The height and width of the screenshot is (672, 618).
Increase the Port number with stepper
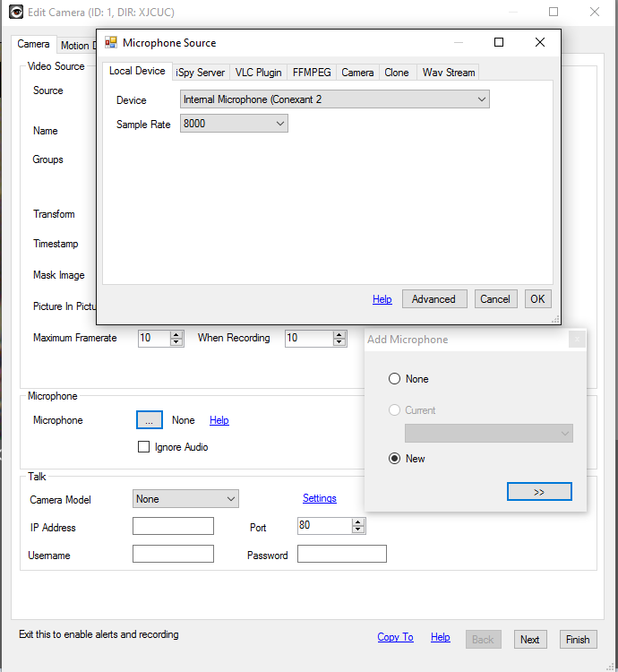pyautogui.click(x=358, y=521)
